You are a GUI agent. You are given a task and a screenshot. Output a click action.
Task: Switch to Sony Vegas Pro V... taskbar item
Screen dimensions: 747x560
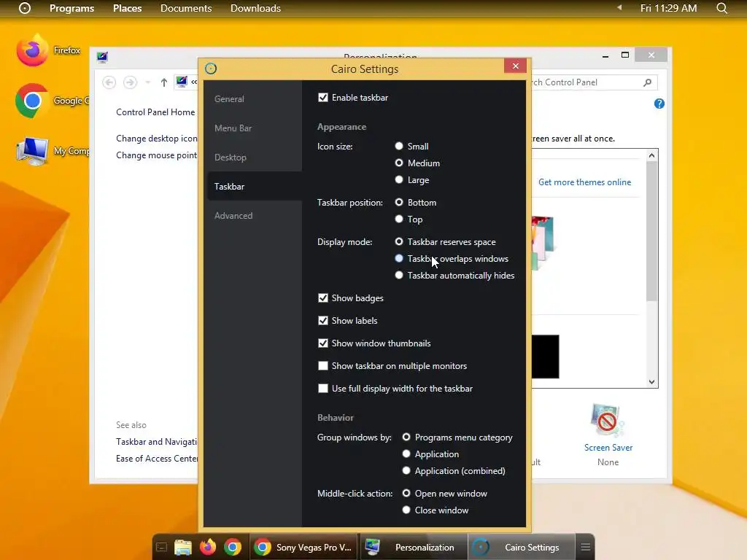tap(303, 547)
